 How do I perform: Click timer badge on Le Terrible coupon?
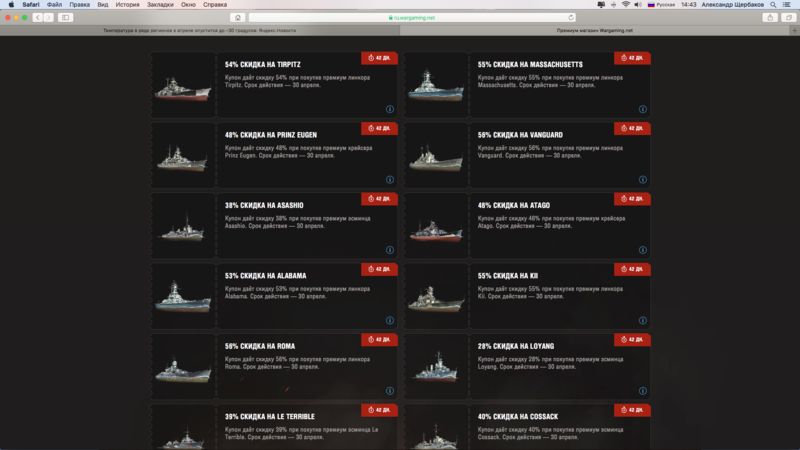379,410
